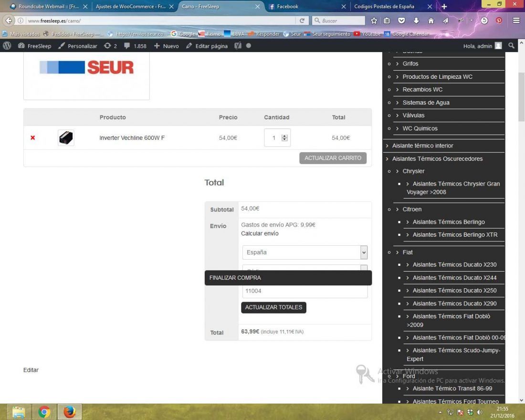Click the ACTUALIZAR CARRITO button

coord(333,158)
